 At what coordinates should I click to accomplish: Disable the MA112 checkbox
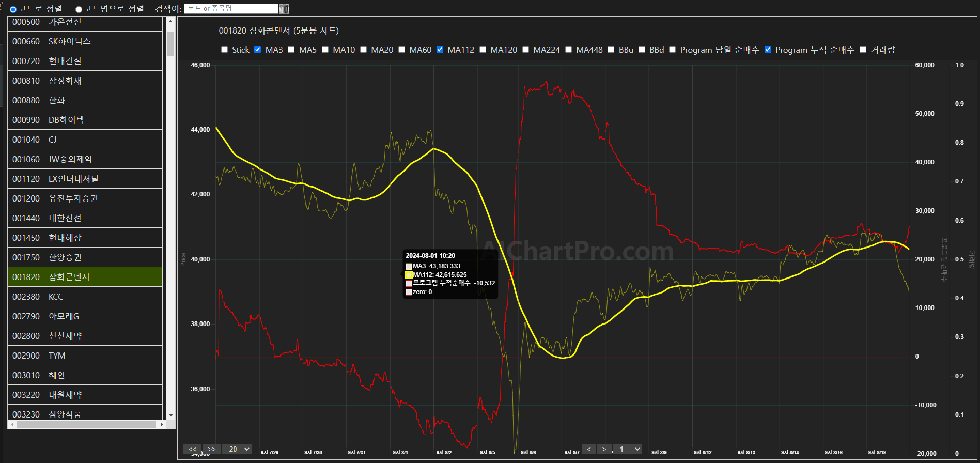[x=440, y=50]
